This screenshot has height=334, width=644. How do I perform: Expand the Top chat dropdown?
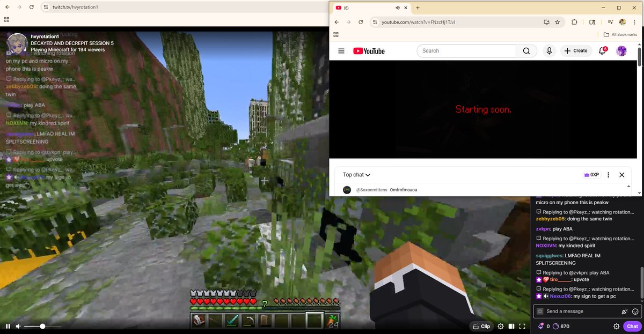coord(357,175)
